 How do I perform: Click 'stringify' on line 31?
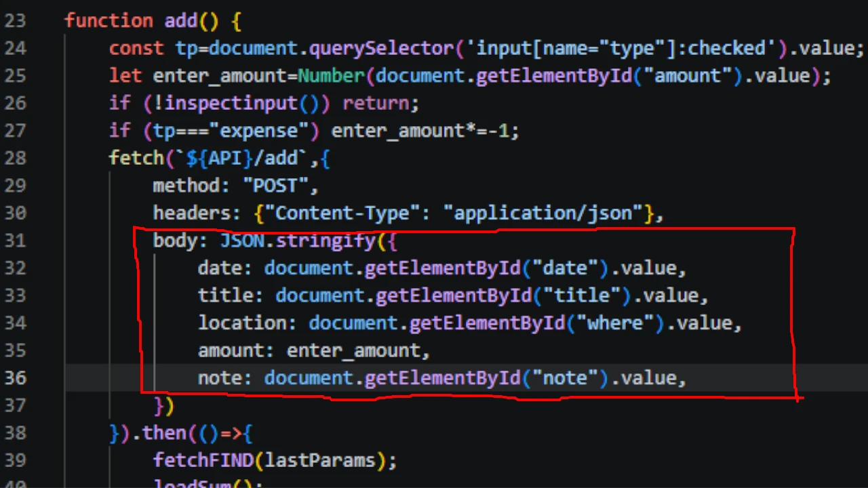point(326,241)
